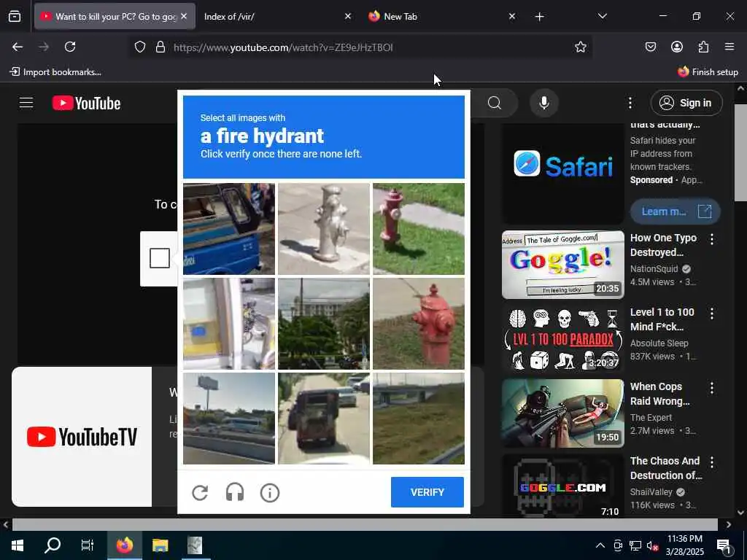
Task: Click the YouTube search magnifier button
Action: [x=495, y=103]
